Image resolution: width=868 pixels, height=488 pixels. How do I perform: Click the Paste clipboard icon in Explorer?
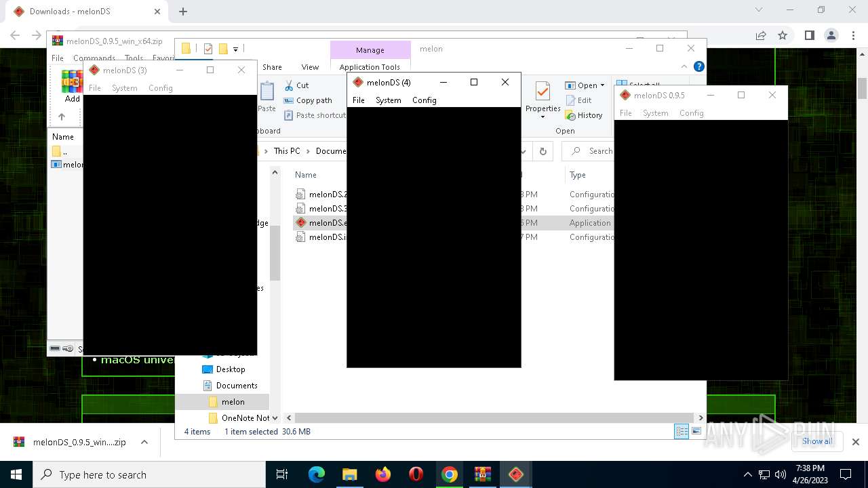tap(267, 91)
